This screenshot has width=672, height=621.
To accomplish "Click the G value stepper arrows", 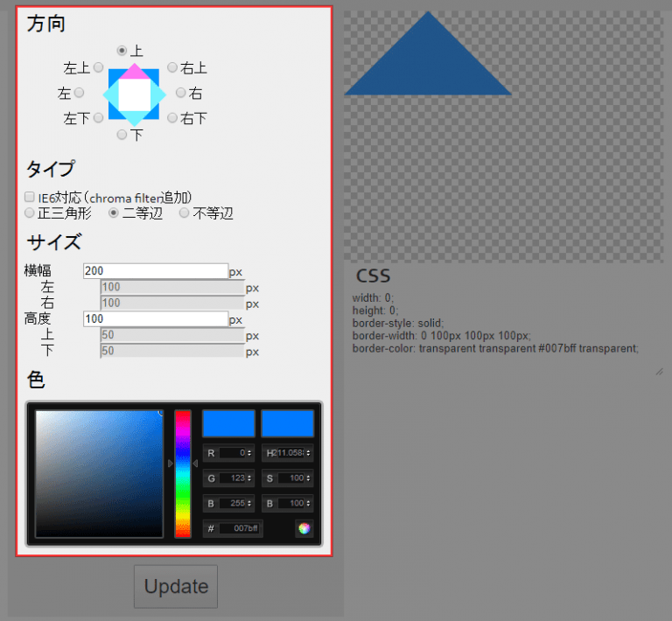I will [x=251, y=478].
